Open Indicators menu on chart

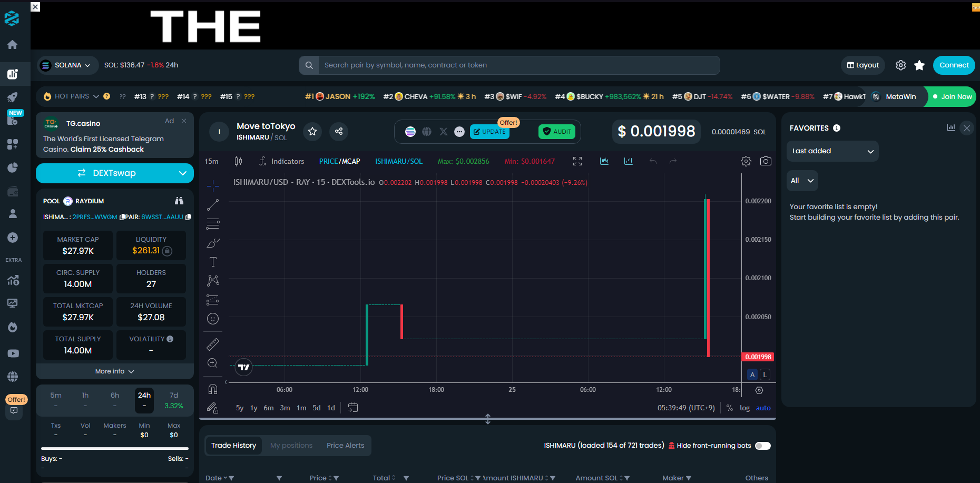pyautogui.click(x=282, y=161)
